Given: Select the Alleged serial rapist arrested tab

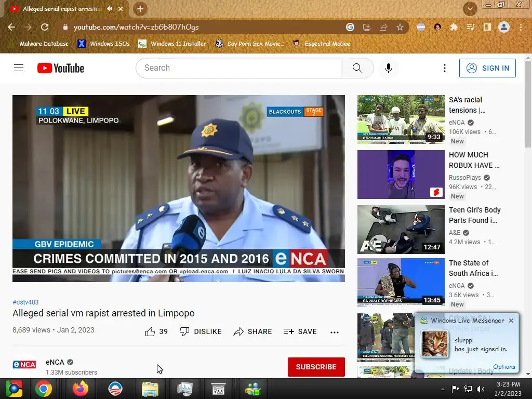Looking at the screenshot, I should 61,9.
